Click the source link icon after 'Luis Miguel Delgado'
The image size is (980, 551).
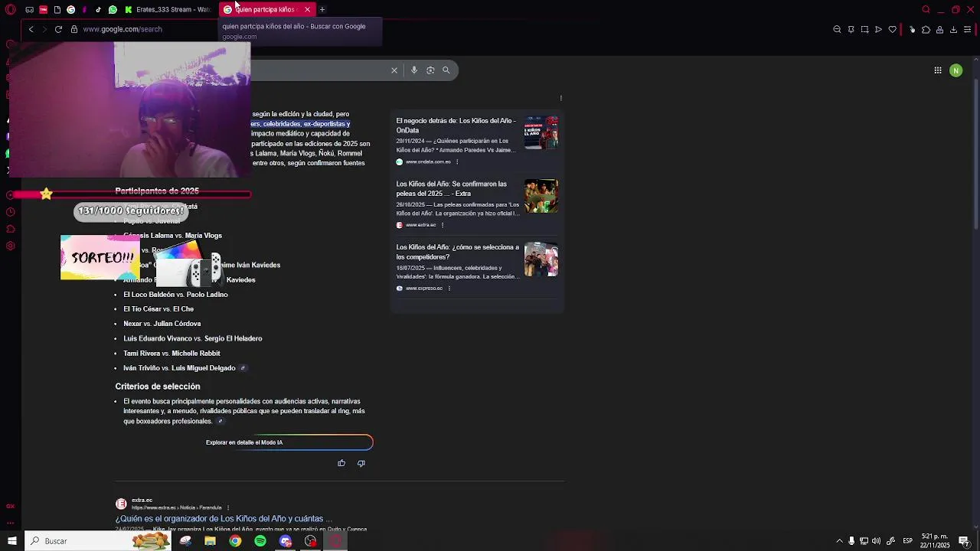coord(243,368)
